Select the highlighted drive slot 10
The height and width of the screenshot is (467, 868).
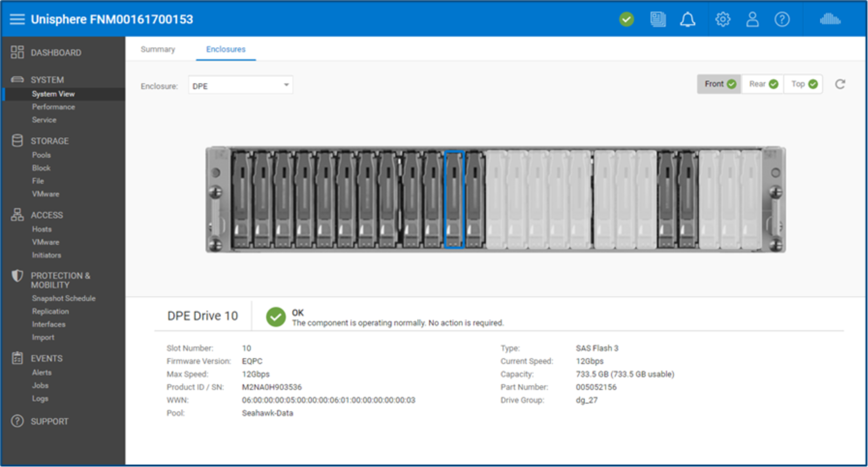[455, 199]
